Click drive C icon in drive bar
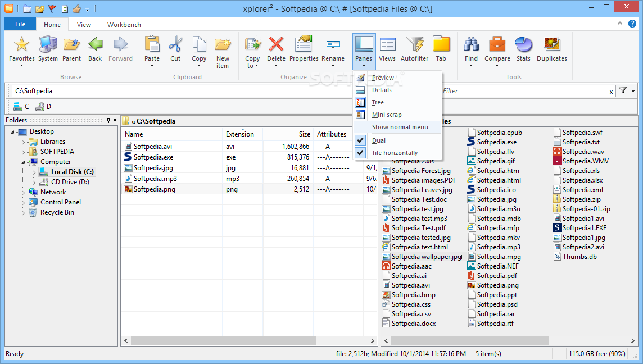The width and height of the screenshot is (643, 364). 17,107
